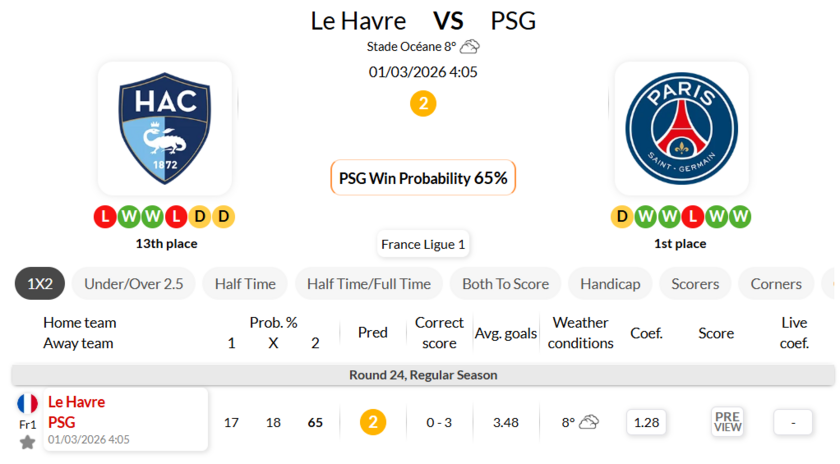Click the weather cloud icon beside Stade Océane
840x464 pixels.
470,46
